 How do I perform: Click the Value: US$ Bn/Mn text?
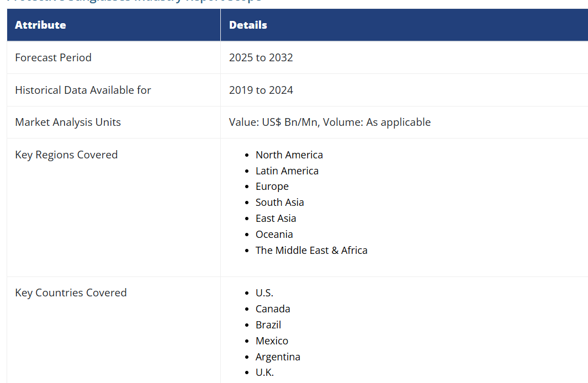click(273, 122)
